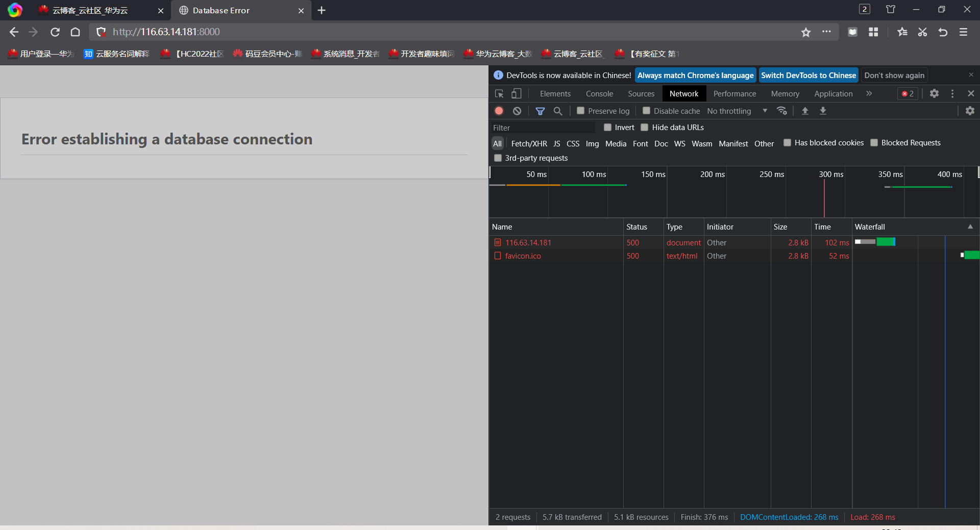Close the DevTools language infobar
This screenshot has height=530, width=980.
tap(971, 75)
